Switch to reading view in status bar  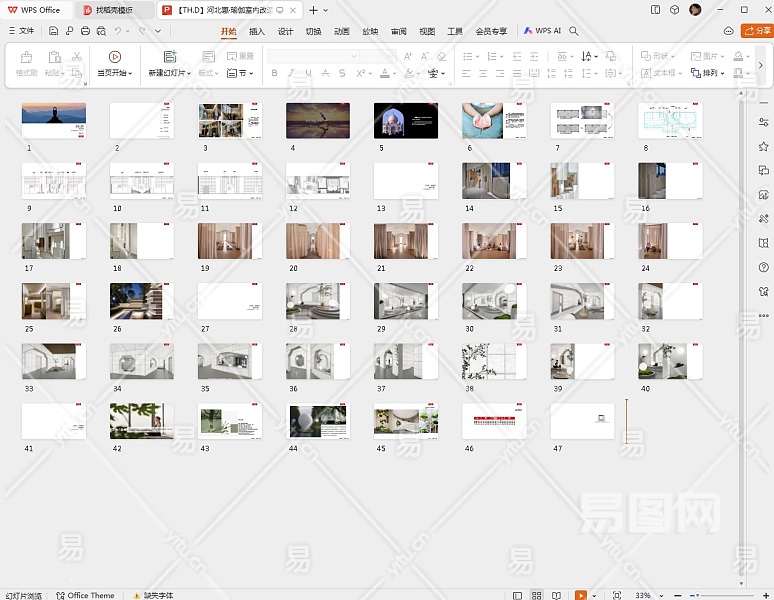pyautogui.click(x=556, y=595)
